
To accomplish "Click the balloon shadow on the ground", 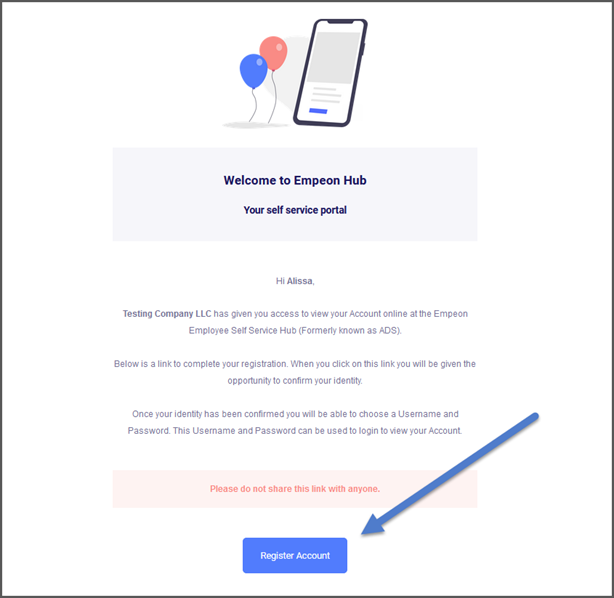I will point(255,125).
